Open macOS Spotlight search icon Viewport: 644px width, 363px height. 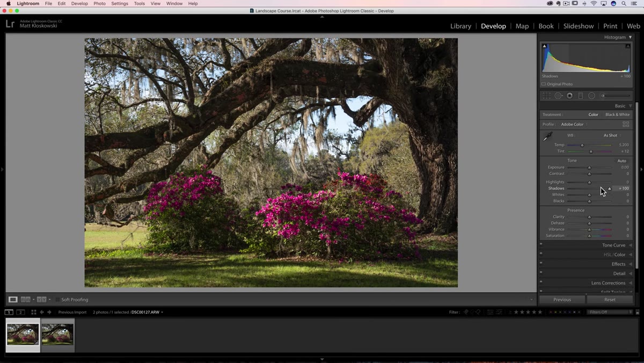pyautogui.click(x=624, y=3)
